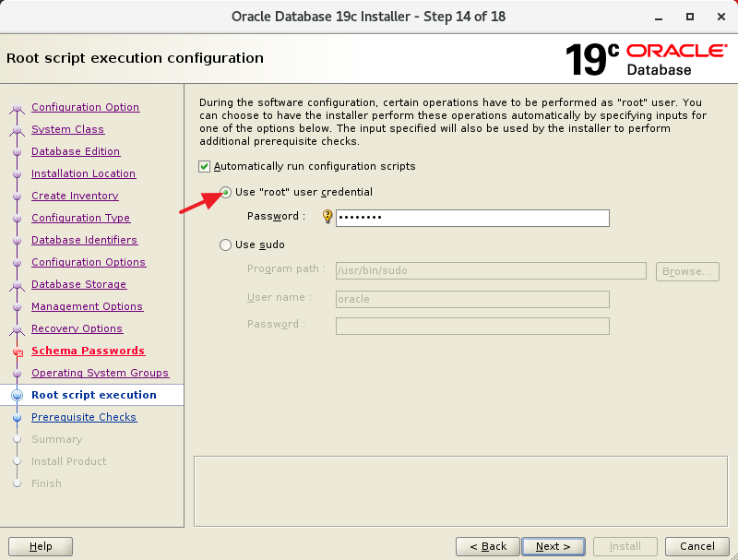The image size is (738, 560).
Task: Go to Configuration Option step
Action: 85,107
